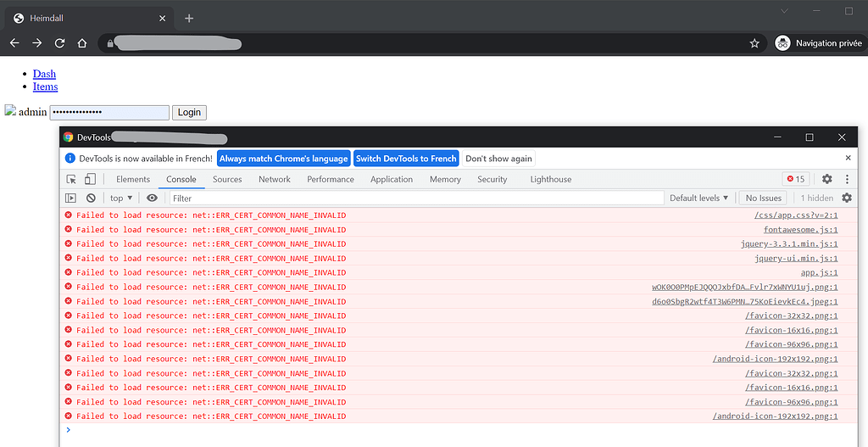Follow the Items link on the page
The image size is (868, 447).
click(x=45, y=87)
